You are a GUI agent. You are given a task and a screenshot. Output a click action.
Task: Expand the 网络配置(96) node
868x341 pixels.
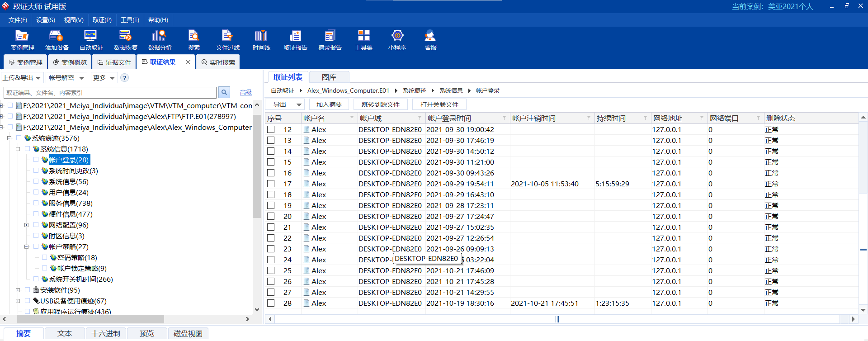click(26, 225)
